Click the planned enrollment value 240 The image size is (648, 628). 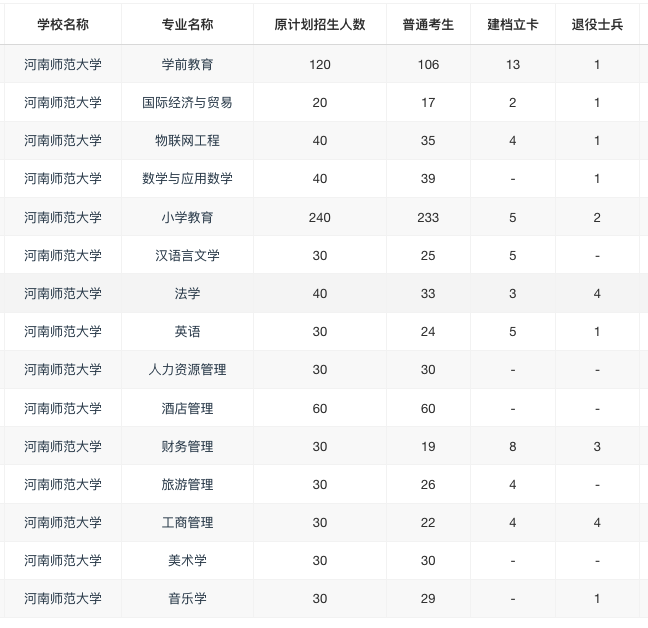(x=319, y=217)
